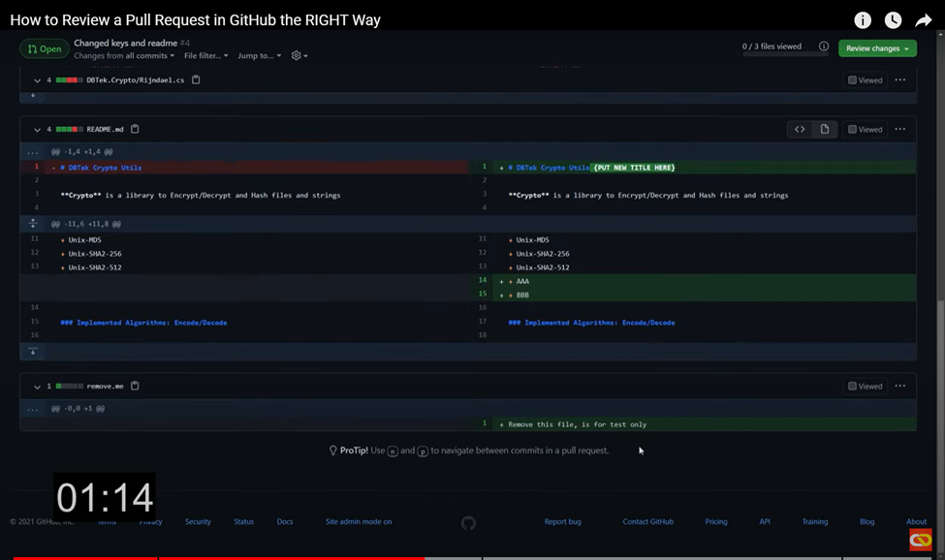Click the '0 / 3 files viewed' text
Viewport: 945px width, 560px height.
tap(772, 47)
